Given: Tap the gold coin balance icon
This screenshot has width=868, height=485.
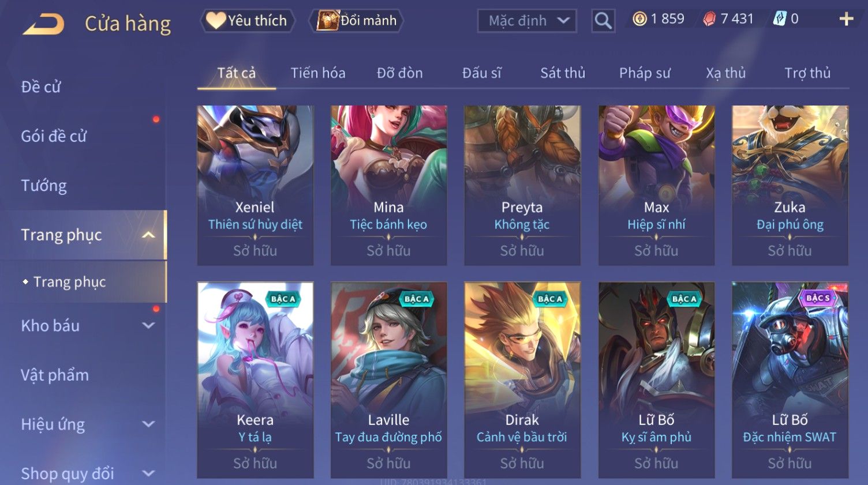Looking at the screenshot, I should pyautogui.click(x=639, y=19).
